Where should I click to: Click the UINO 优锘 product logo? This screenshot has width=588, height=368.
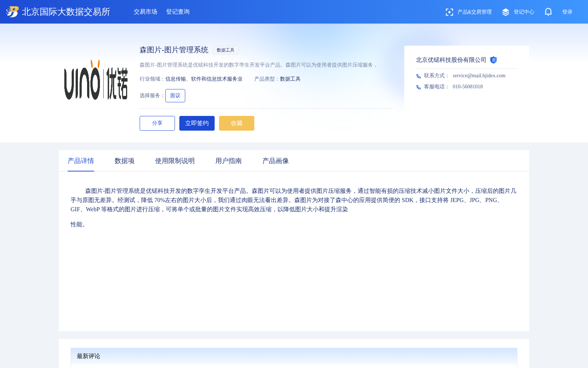pos(96,80)
